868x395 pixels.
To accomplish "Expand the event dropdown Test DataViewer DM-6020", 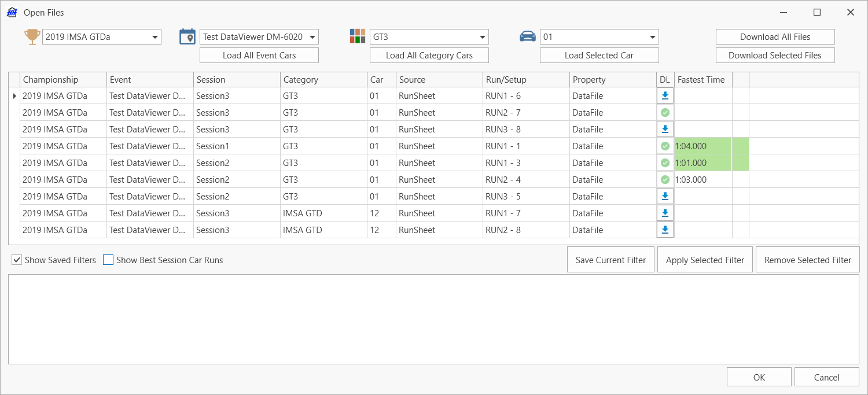I will coord(312,37).
